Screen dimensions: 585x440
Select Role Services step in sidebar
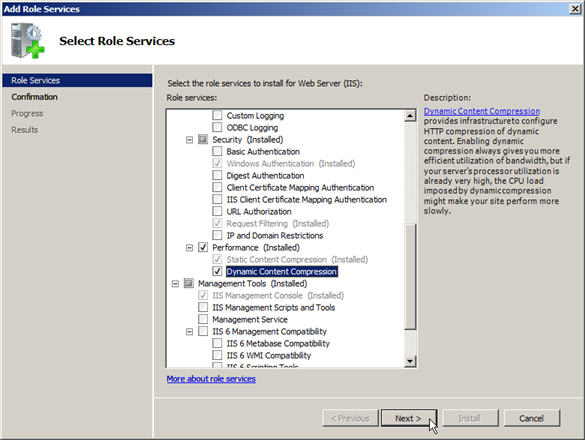[x=77, y=80]
